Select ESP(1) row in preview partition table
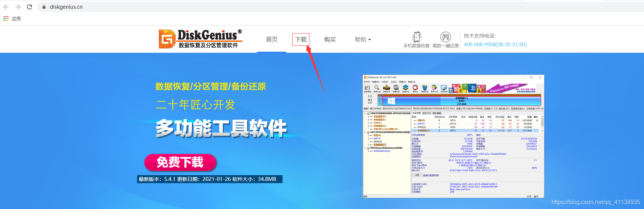The width and height of the screenshot is (644, 209). click(x=476, y=124)
